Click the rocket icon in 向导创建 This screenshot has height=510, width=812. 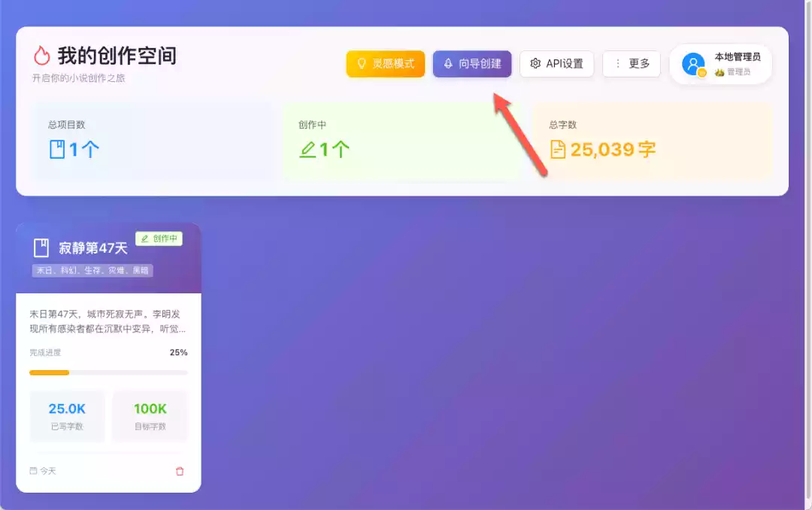click(x=448, y=63)
